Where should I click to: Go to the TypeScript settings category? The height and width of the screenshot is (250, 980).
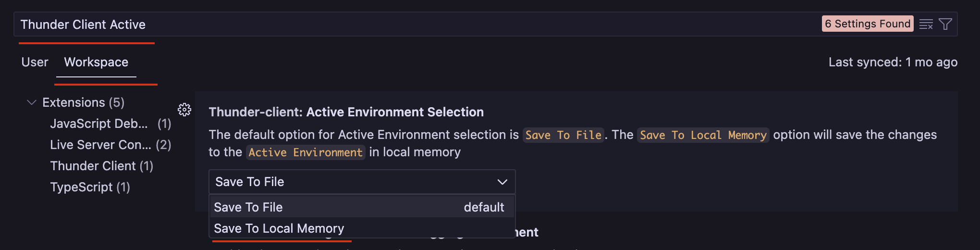click(81, 187)
